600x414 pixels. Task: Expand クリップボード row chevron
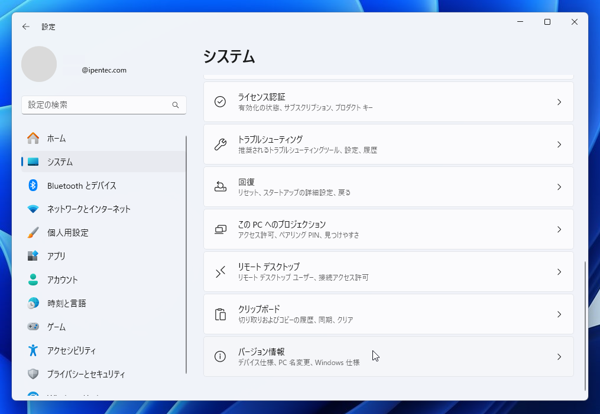coord(559,314)
